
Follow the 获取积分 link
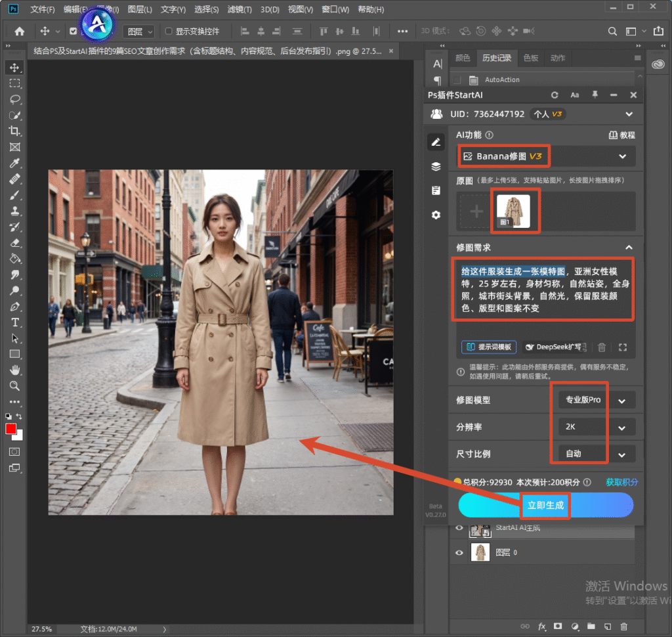pyautogui.click(x=621, y=482)
